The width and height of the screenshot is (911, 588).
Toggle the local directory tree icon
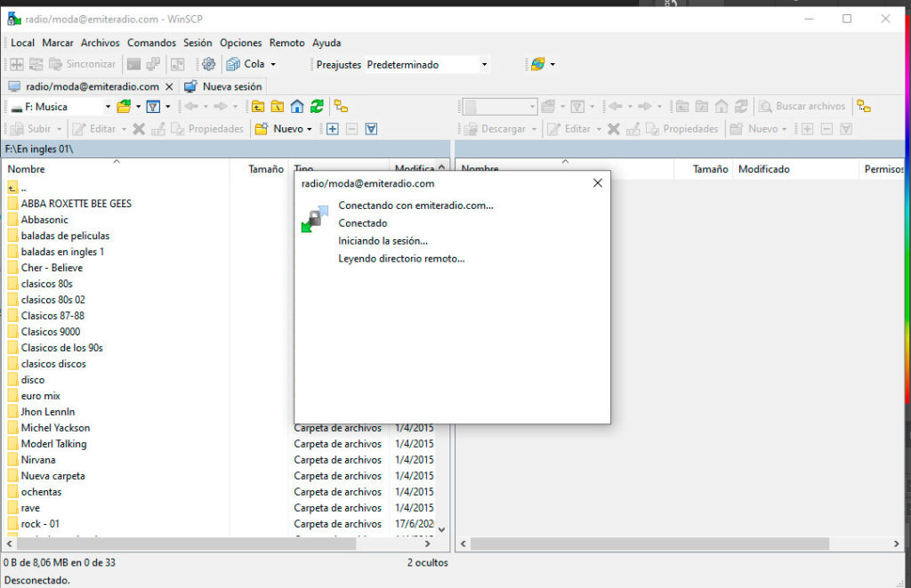coord(341,107)
